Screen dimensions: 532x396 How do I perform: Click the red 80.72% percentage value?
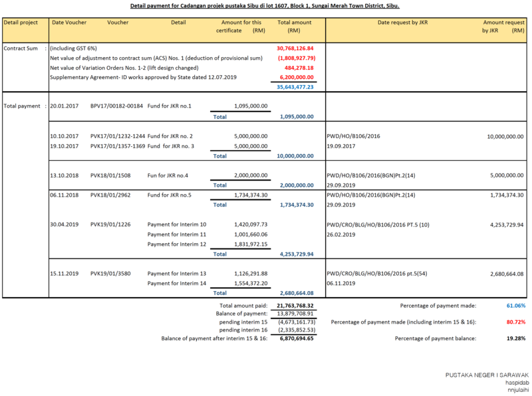515,322
